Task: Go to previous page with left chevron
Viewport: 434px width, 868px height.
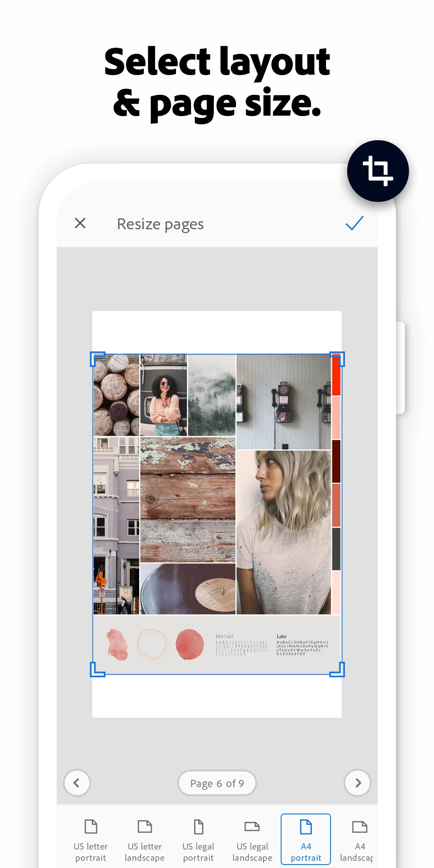Action: [77, 783]
